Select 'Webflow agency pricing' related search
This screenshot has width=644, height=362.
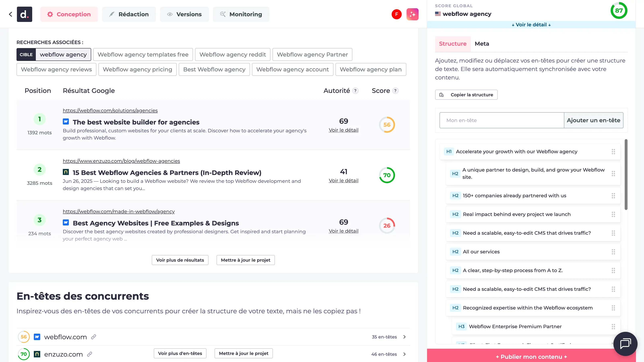click(x=137, y=69)
